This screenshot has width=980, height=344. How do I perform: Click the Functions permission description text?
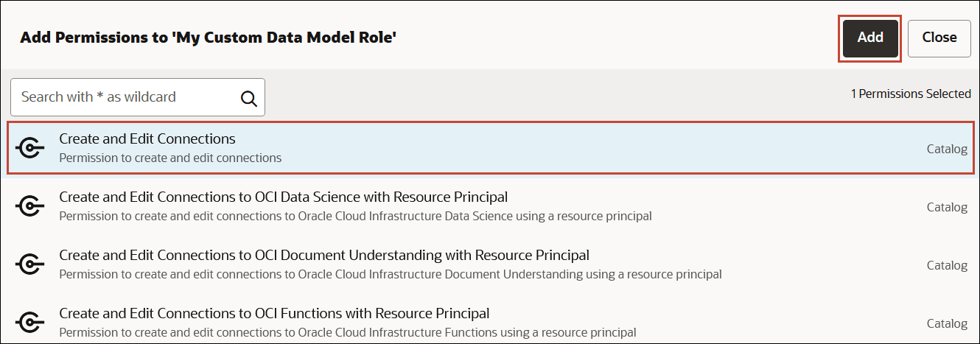[347, 332]
